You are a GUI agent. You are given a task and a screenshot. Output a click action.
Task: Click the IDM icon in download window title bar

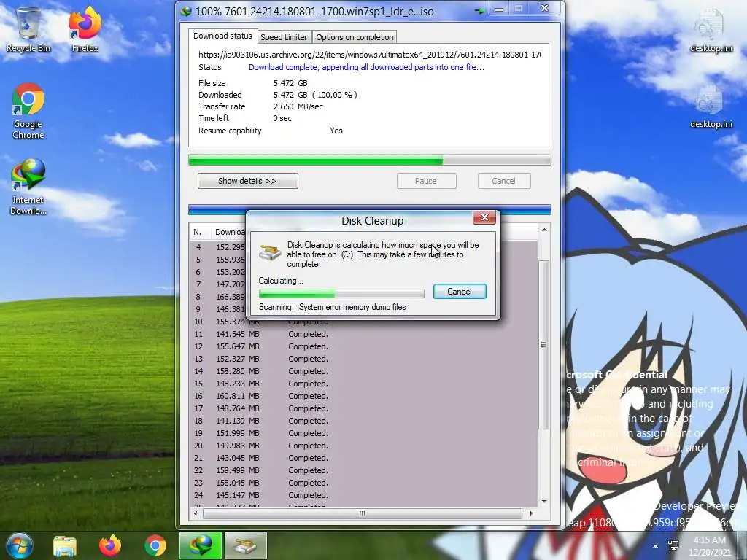click(x=186, y=10)
